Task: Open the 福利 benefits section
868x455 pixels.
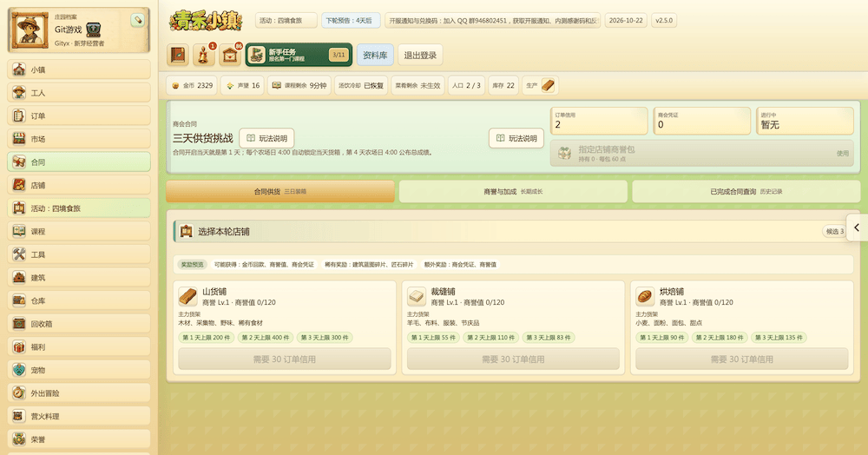Action: pos(79,347)
